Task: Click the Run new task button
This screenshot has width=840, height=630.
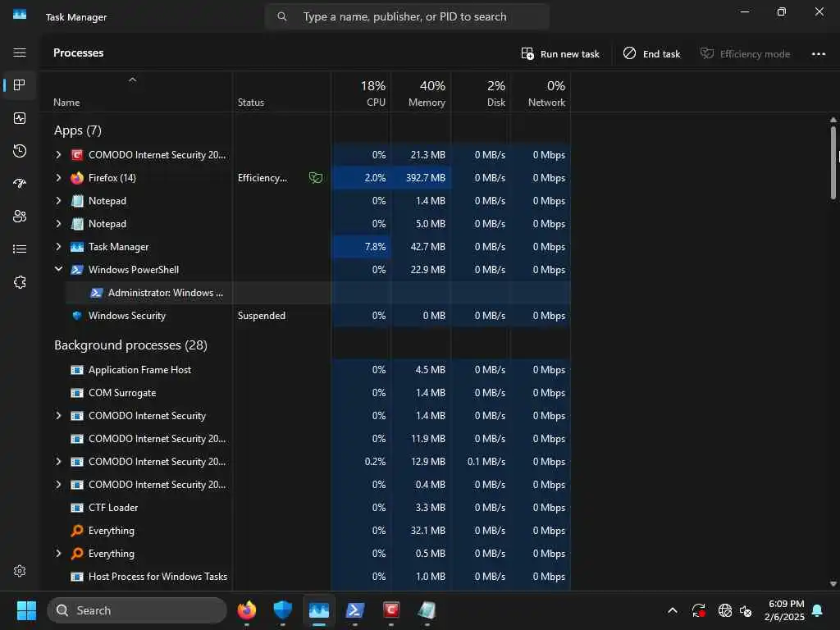Action: [x=560, y=54]
